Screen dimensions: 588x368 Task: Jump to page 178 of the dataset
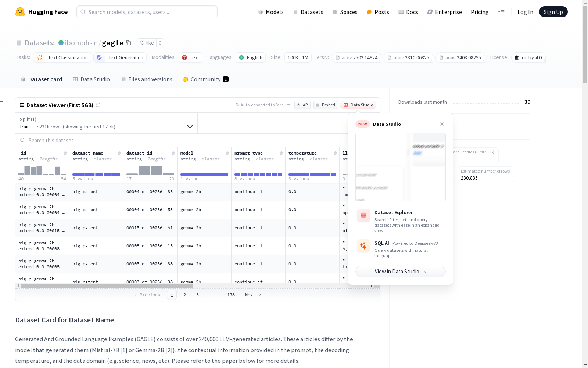coord(231,295)
